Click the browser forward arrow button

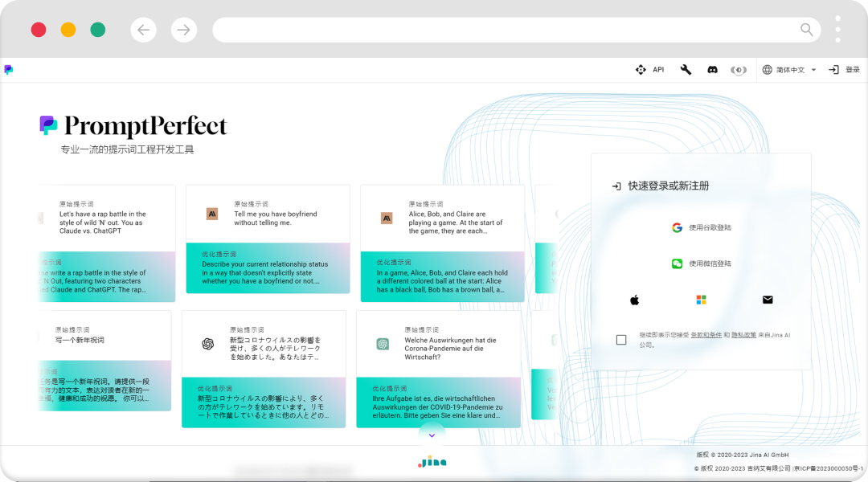(184, 30)
